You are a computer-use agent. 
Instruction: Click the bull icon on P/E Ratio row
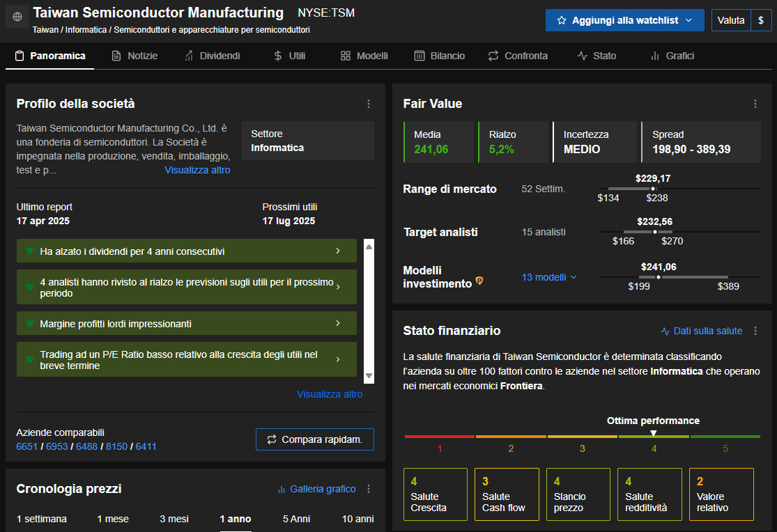(30, 359)
